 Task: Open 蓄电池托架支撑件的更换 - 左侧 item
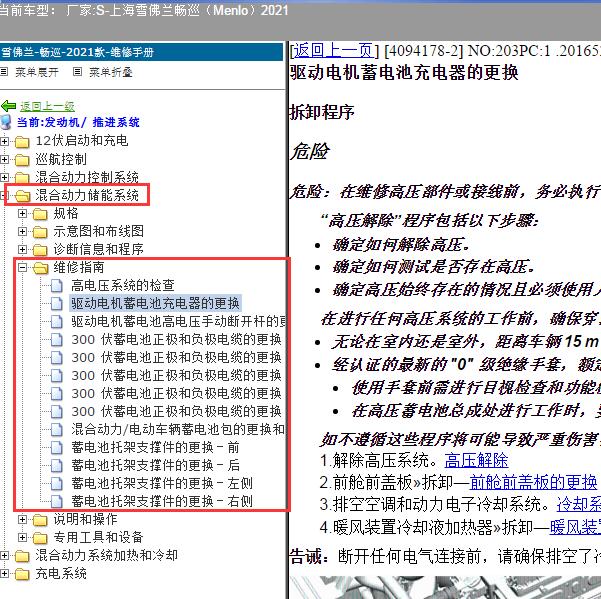(x=161, y=484)
